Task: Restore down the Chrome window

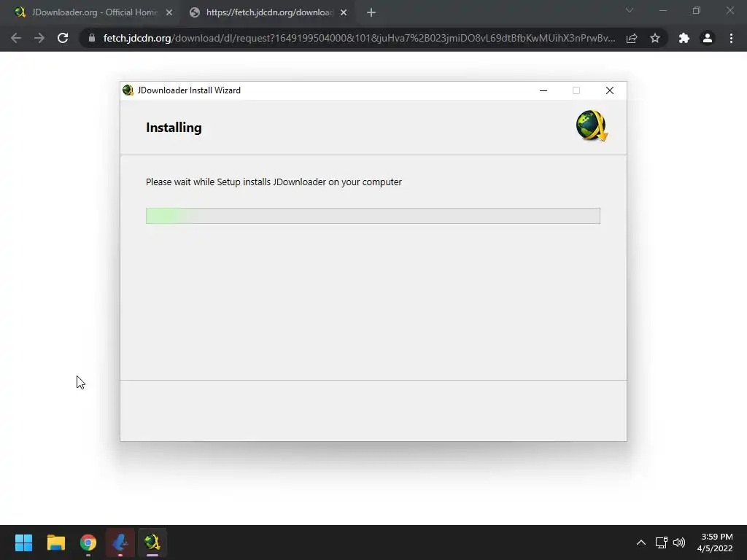Action: coord(697,10)
